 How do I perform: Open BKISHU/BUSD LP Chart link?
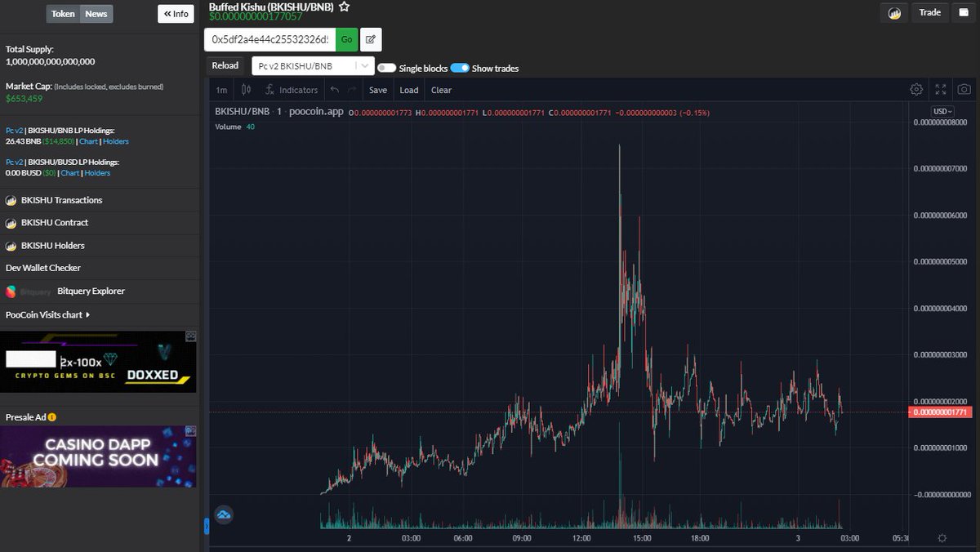pos(70,173)
